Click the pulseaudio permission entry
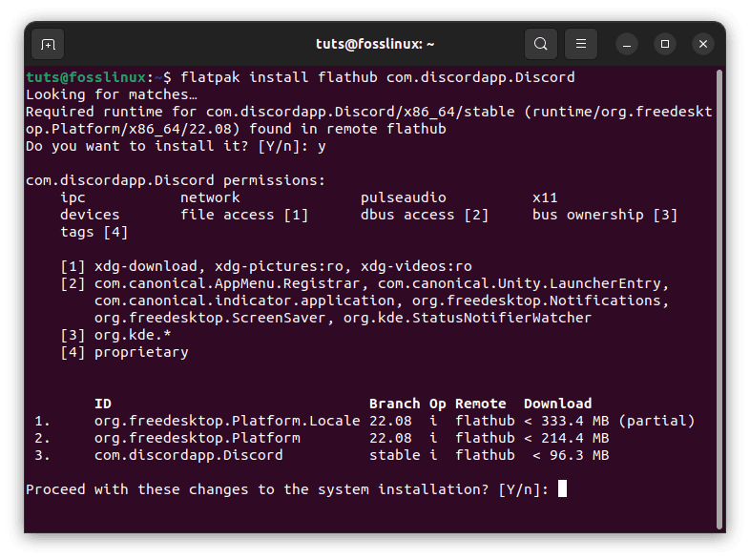The width and height of the screenshot is (750, 560). click(x=404, y=197)
